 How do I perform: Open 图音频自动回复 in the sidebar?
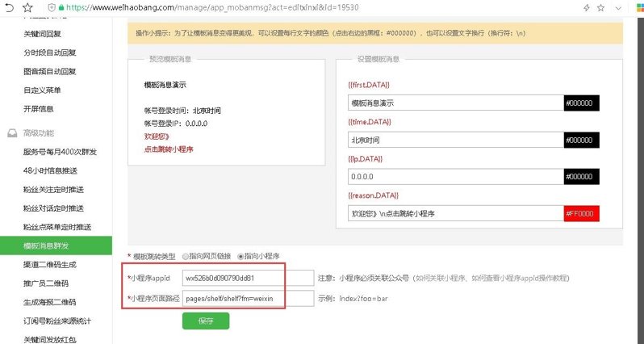50,72
